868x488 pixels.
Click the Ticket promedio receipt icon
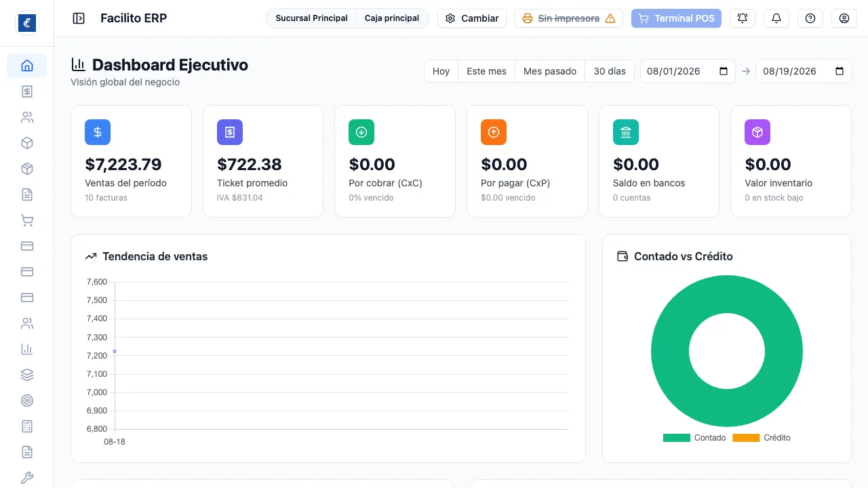pyautogui.click(x=230, y=132)
